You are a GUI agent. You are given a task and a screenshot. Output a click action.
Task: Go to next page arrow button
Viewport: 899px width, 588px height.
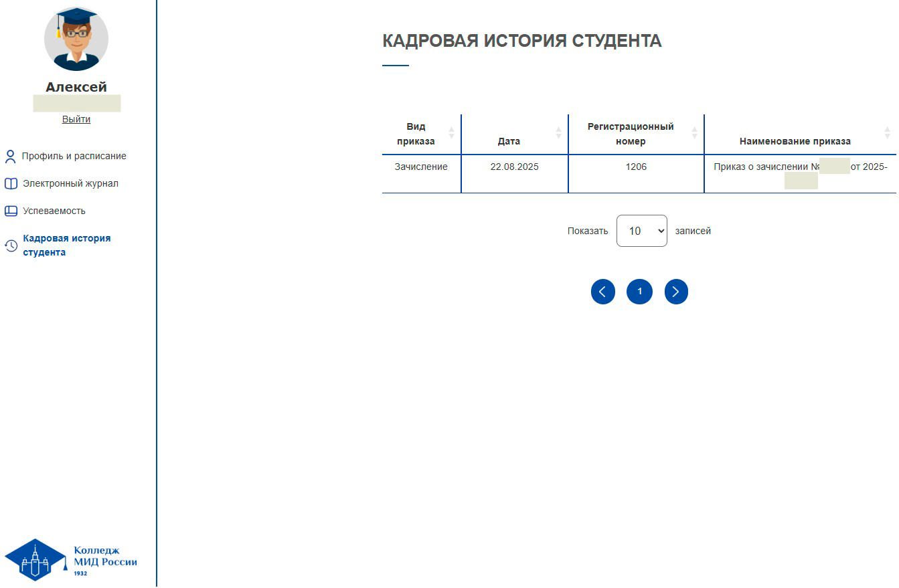tap(676, 292)
